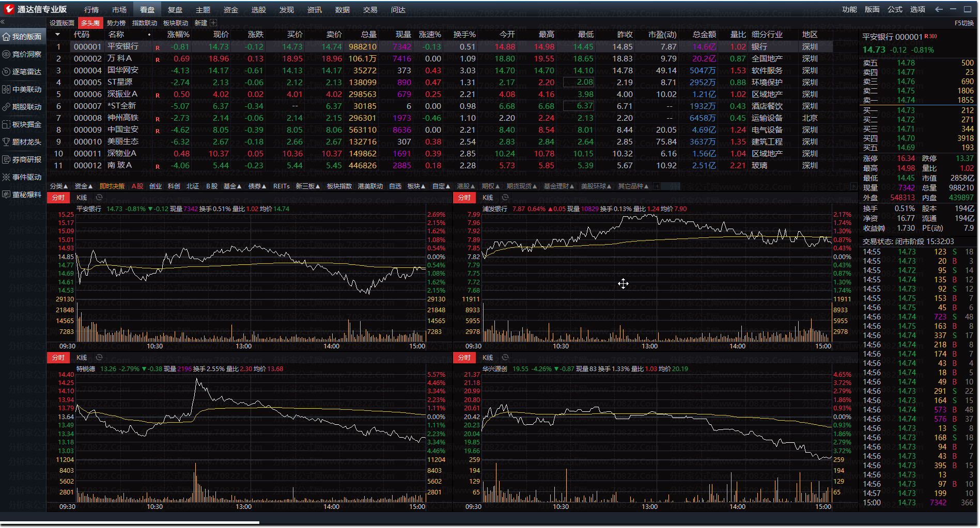Select 分时 in the 浦发银行 chart
This screenshot has width=980, height=528.
point(464,198)
